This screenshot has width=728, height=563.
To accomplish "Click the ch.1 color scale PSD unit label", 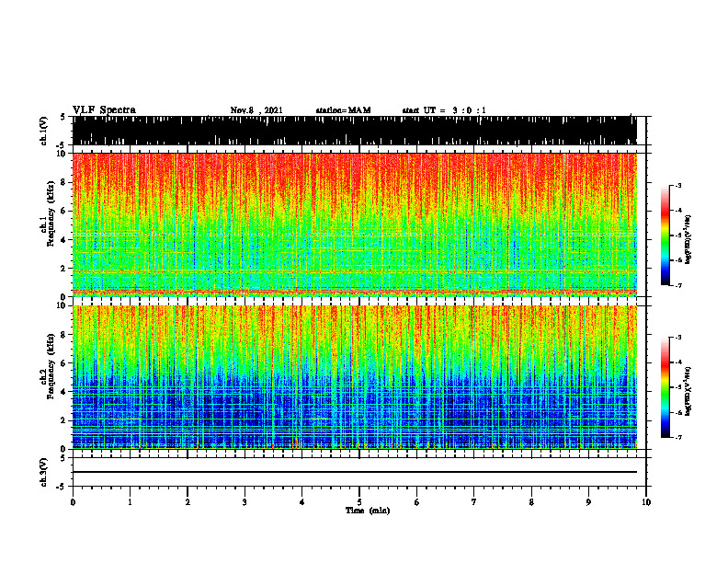I will [x=688, y=239].
